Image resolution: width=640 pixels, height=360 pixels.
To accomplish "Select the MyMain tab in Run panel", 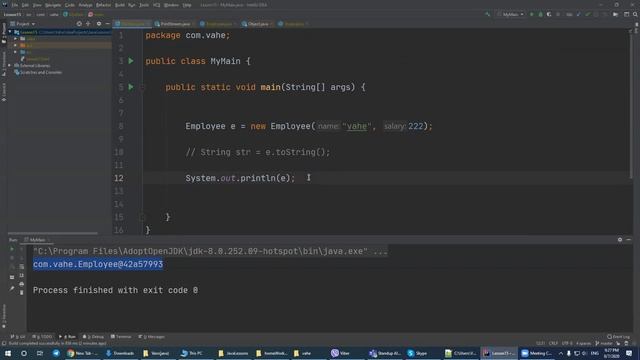I will coord(37,240).
